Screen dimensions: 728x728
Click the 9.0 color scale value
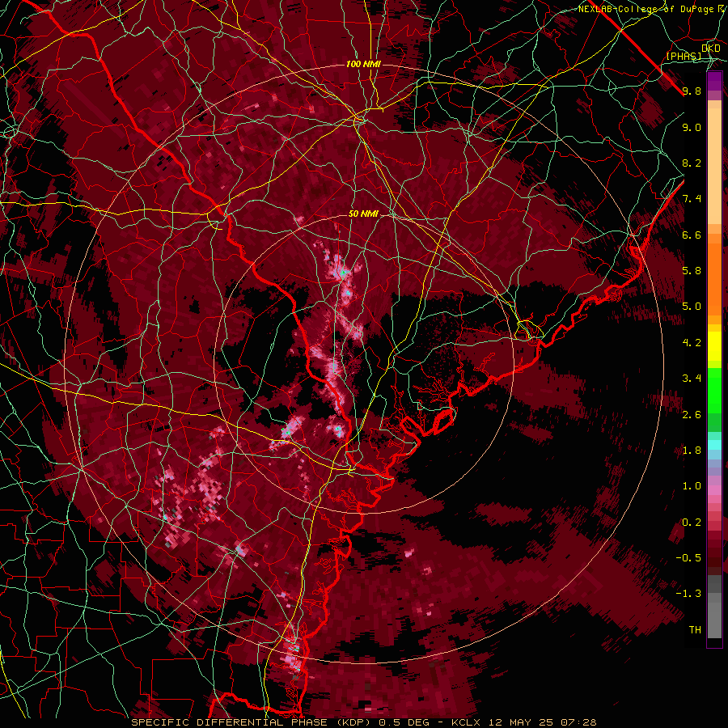click(x=692, y=127)
